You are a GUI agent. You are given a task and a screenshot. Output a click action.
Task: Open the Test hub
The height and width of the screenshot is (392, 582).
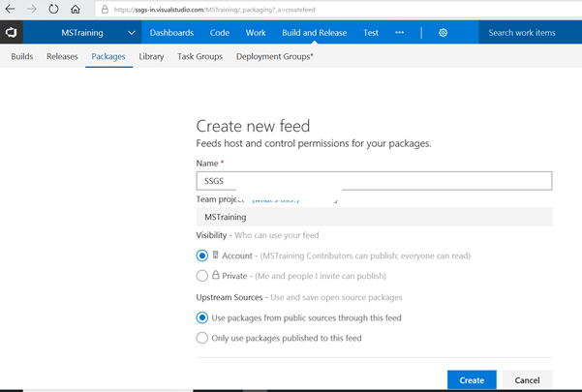[x=371, y=33]
